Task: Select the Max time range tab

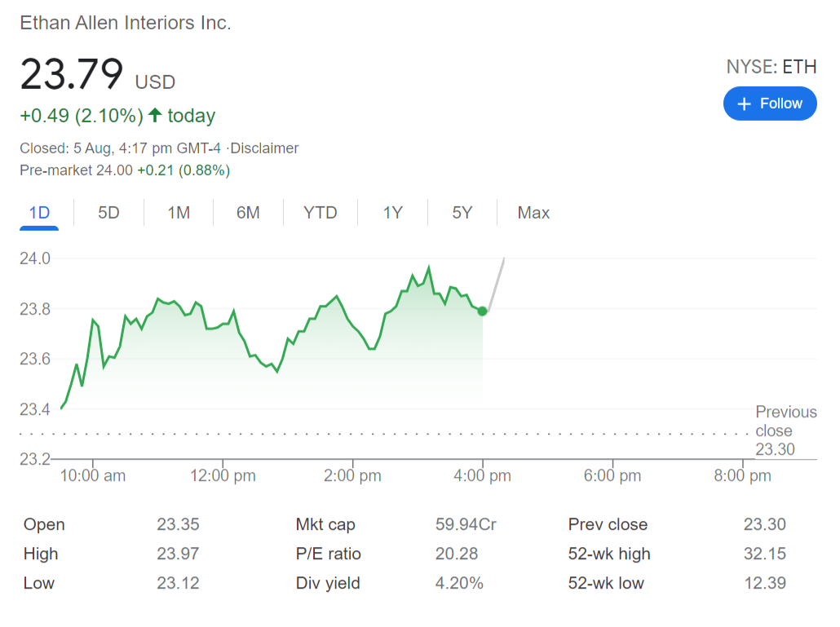Action: click(533, 213)
